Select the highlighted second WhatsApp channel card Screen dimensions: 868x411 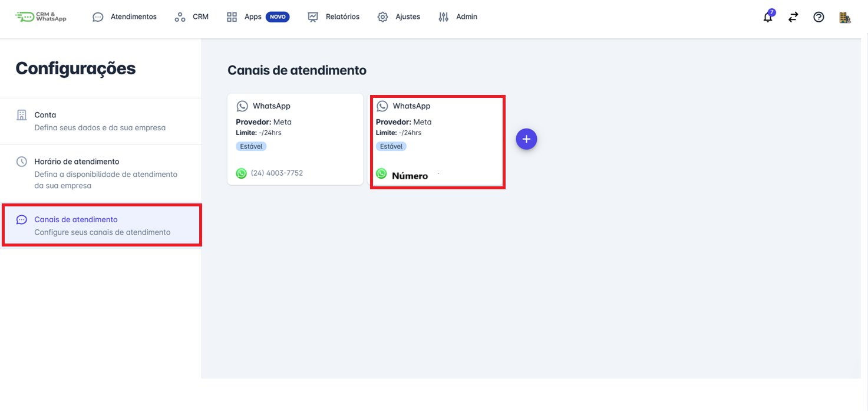point(437,141)
